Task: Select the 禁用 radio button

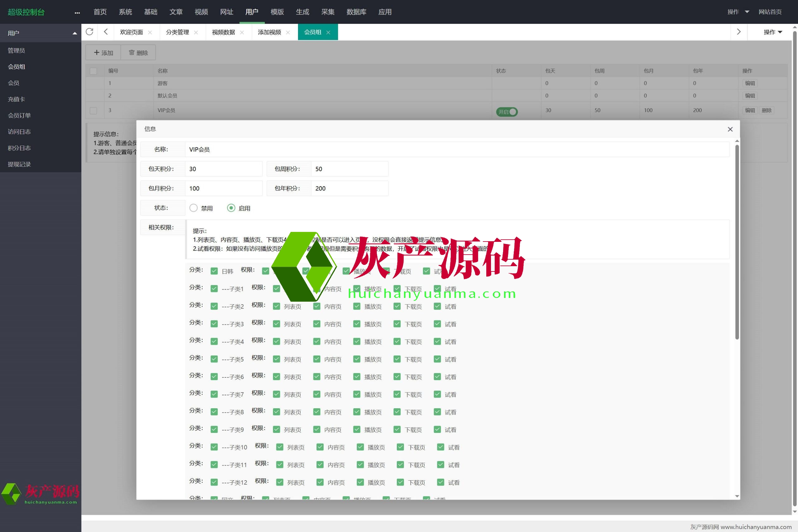Action: 193,208
